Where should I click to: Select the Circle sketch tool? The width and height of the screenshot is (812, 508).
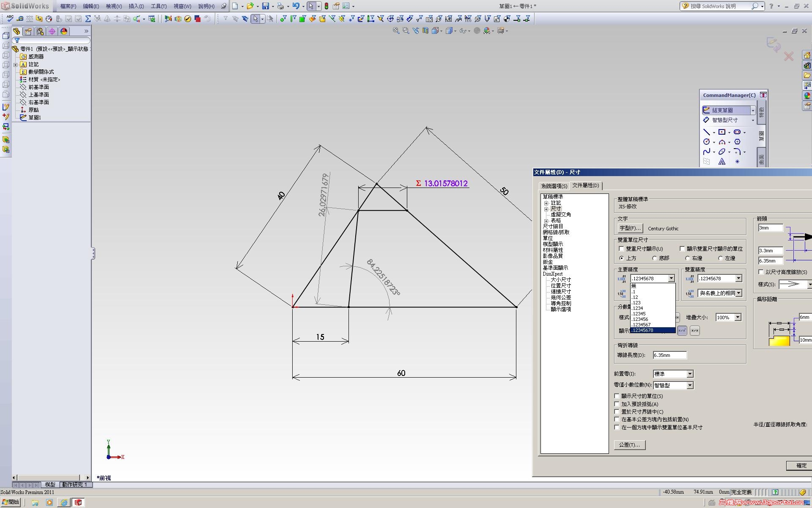click(x=706, y=142)
